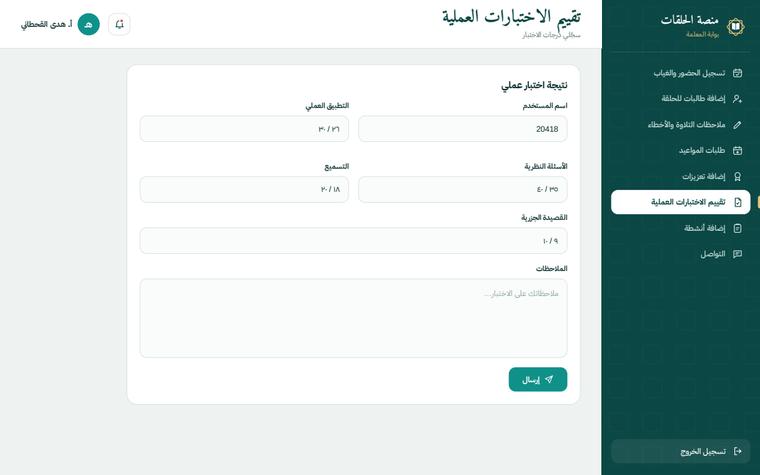Open التواصل menu item
This screenshot has height=475, width=760.
coord(681,254)
